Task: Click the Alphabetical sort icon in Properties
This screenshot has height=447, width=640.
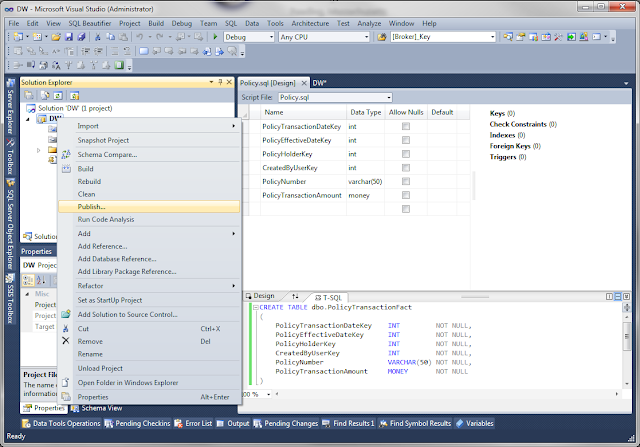Action: (x=41, y=280)
